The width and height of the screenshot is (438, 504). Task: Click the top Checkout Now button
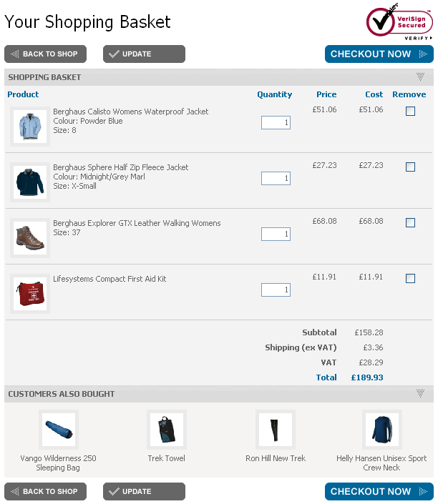379,54
